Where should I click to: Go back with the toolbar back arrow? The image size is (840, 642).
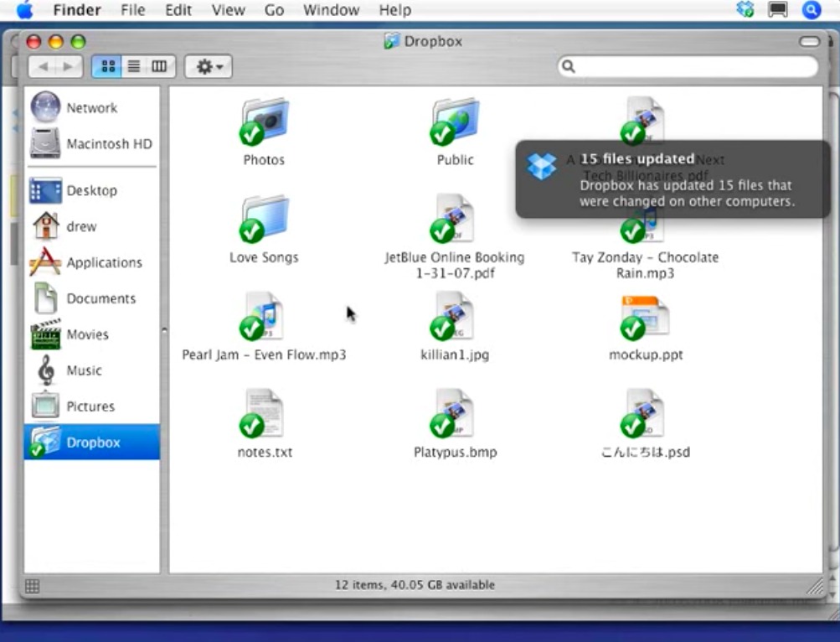pyautogui.click(x=43, y=66)
